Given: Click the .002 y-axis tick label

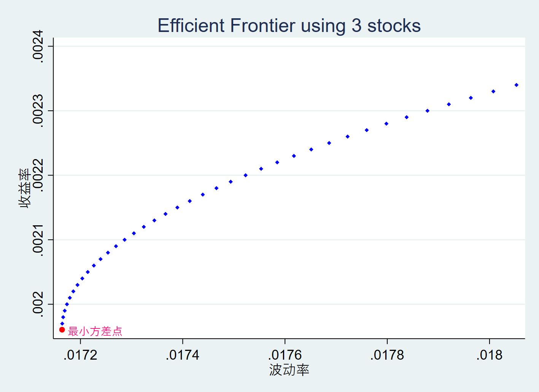Looking at the screenshot, I should [x=38, y=304].
